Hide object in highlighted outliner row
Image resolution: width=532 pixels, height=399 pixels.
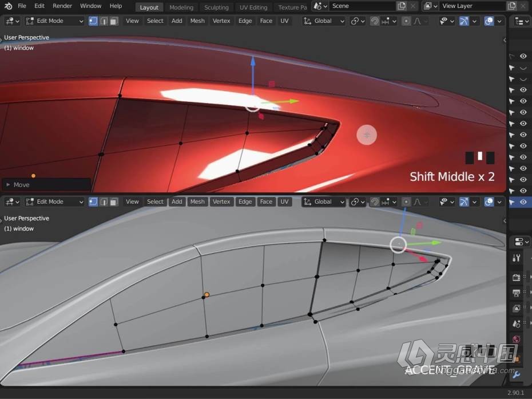523,202
